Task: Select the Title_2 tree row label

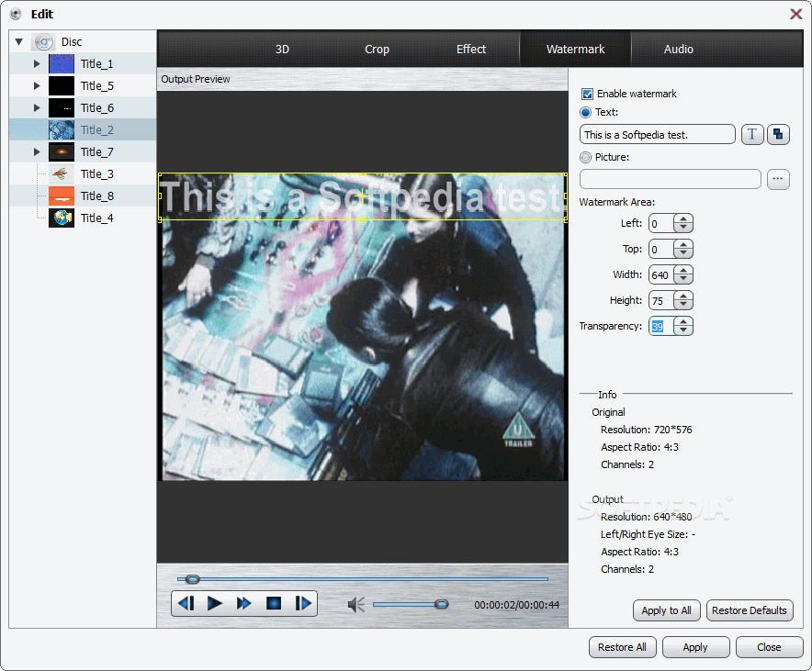Action: pyautogui.click(x=96, y=129)
